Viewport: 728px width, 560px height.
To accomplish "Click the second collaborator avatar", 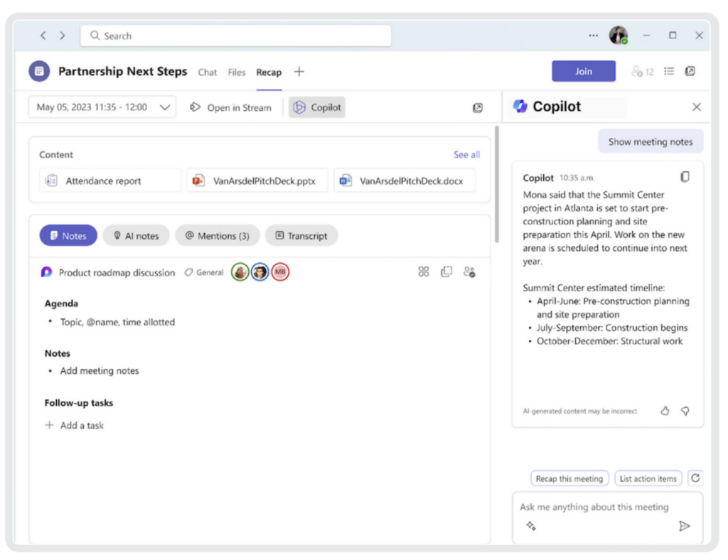I will [x=260, y=272].
